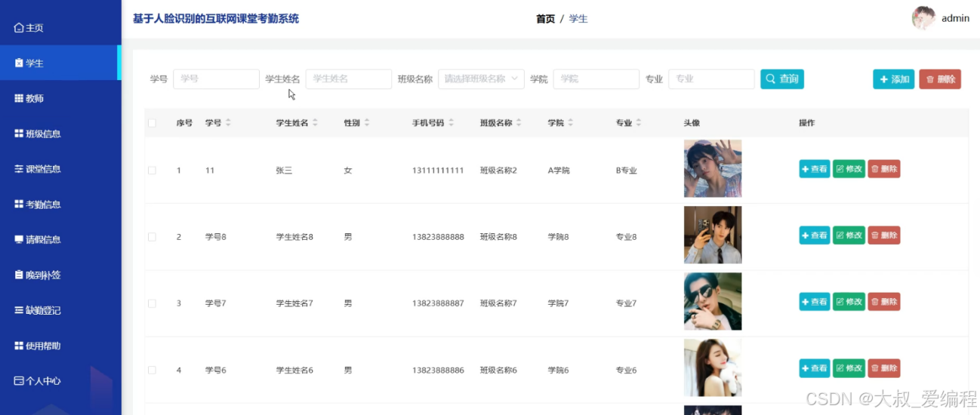Click the 缺勤登记 list icon
This screenshot has width=980, height=415.
(x=19, y=310)
